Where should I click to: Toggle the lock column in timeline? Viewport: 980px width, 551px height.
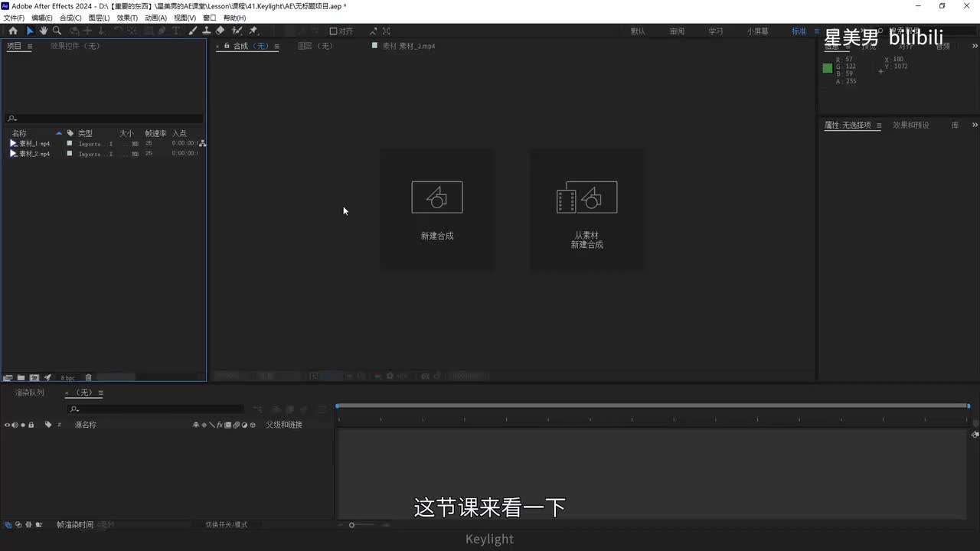tap(31, 425)
